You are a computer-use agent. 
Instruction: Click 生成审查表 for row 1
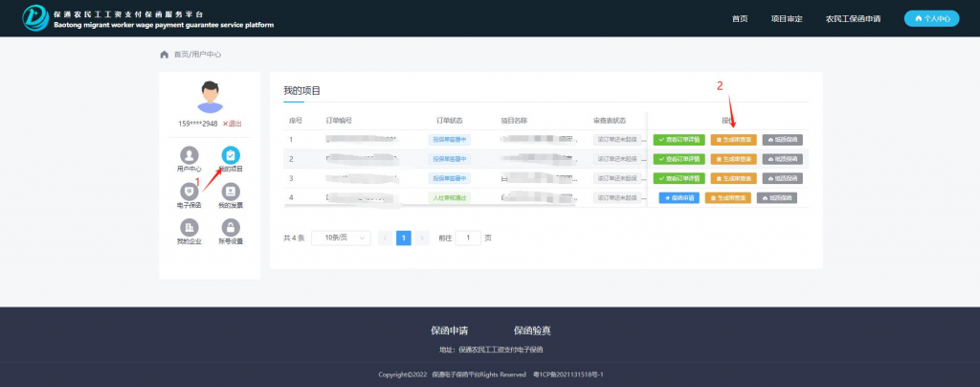(734, 140)
